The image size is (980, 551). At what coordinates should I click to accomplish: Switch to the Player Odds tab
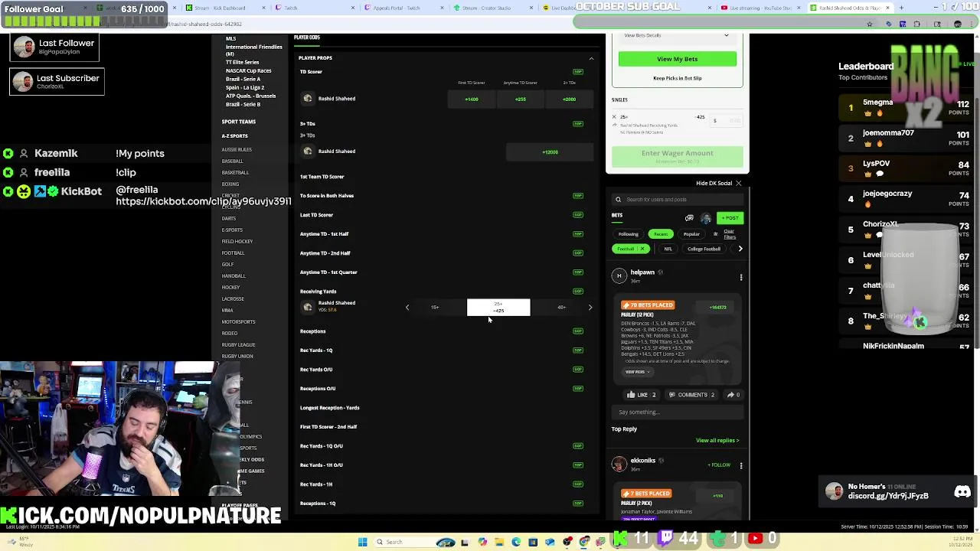[x=306, y=37]
